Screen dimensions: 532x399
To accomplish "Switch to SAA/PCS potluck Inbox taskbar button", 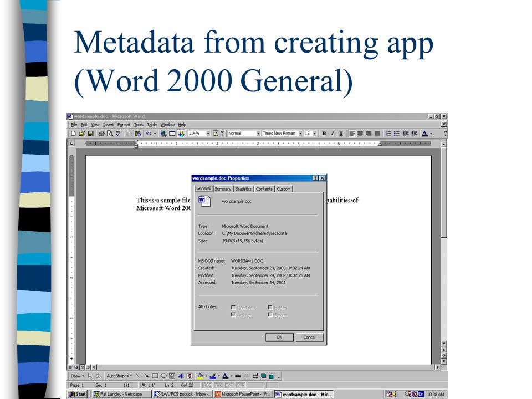I will click(x=182, y=394).
